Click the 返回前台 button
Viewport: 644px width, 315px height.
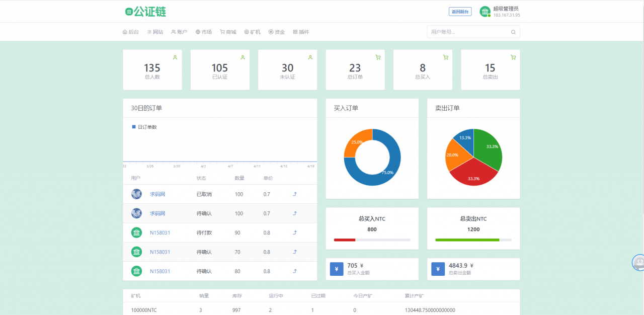pos(460,12)
